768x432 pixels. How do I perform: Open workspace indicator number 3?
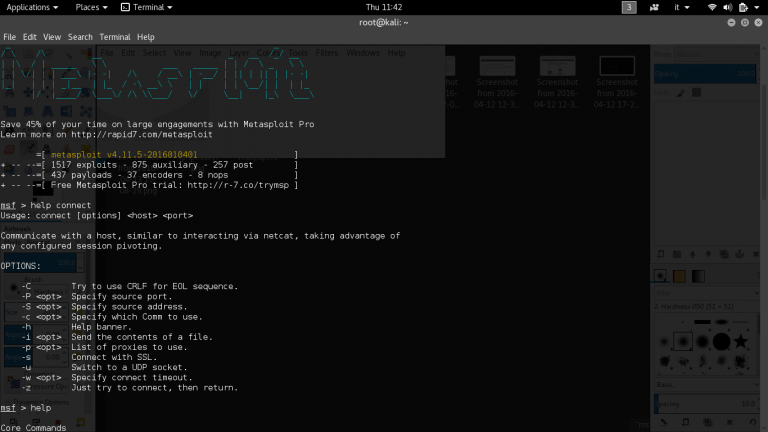629,7
